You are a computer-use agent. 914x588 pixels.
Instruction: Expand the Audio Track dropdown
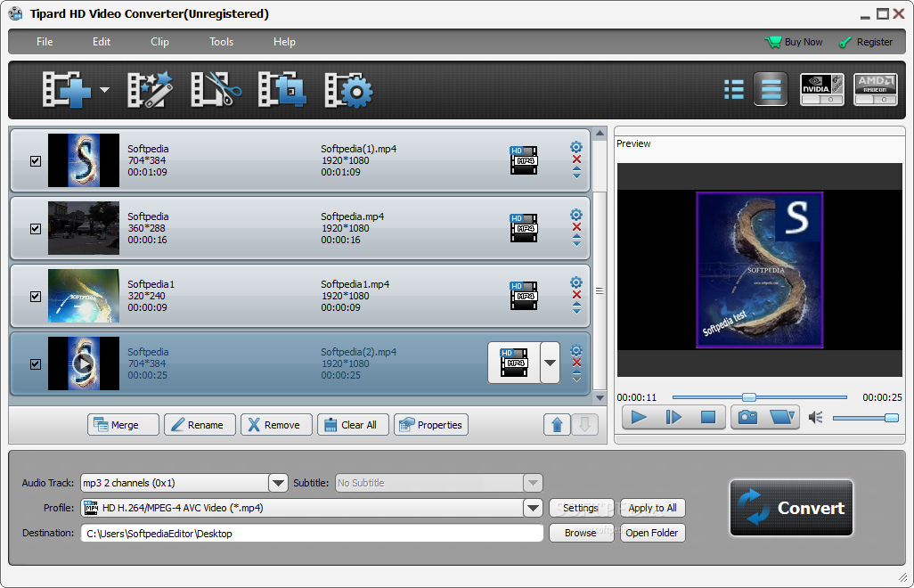click(278, 483)
